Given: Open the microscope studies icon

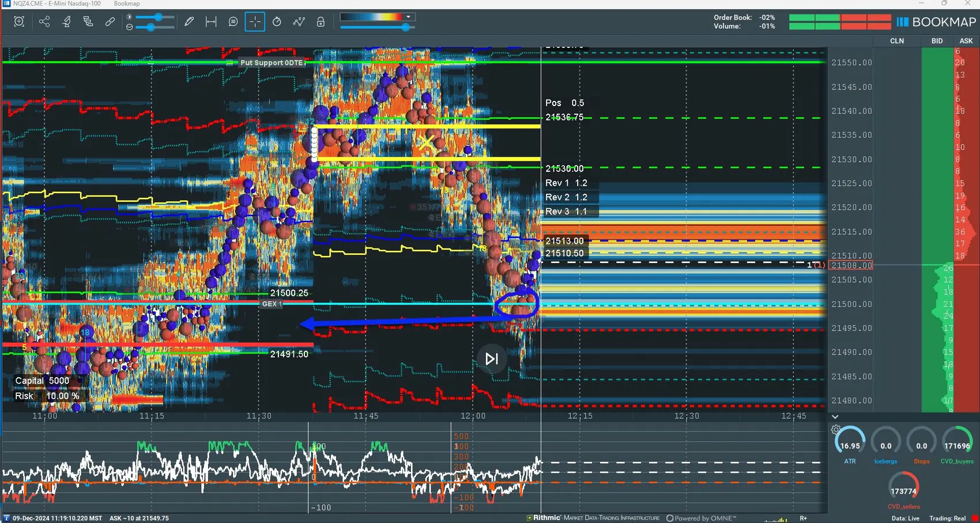Looking at the screenshot, I should point(66,22).
